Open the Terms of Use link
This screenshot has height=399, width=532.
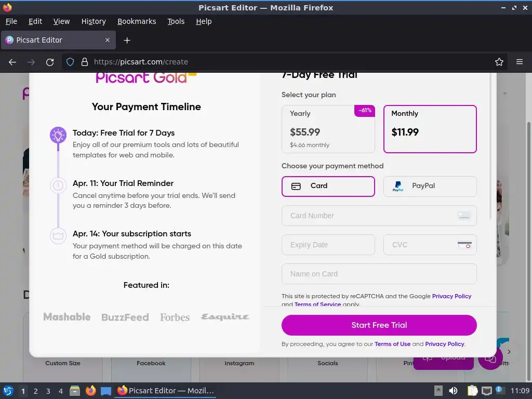[x=392, y=344]
